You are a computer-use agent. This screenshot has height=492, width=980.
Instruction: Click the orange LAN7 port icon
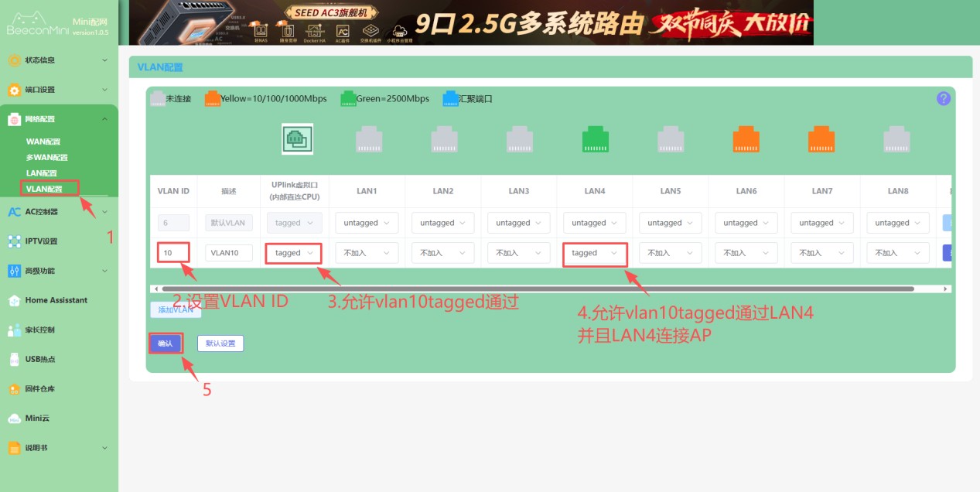[x=821, y=139]
